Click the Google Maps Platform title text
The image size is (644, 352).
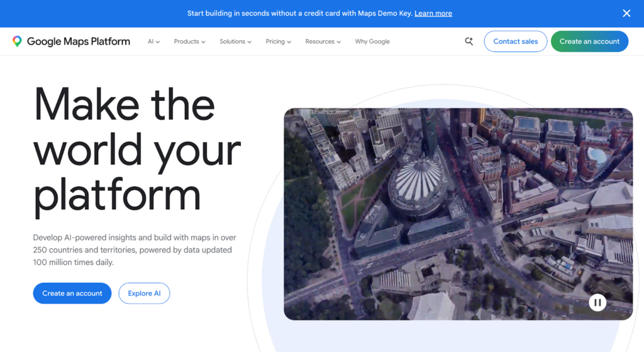[x=79, y=41]
